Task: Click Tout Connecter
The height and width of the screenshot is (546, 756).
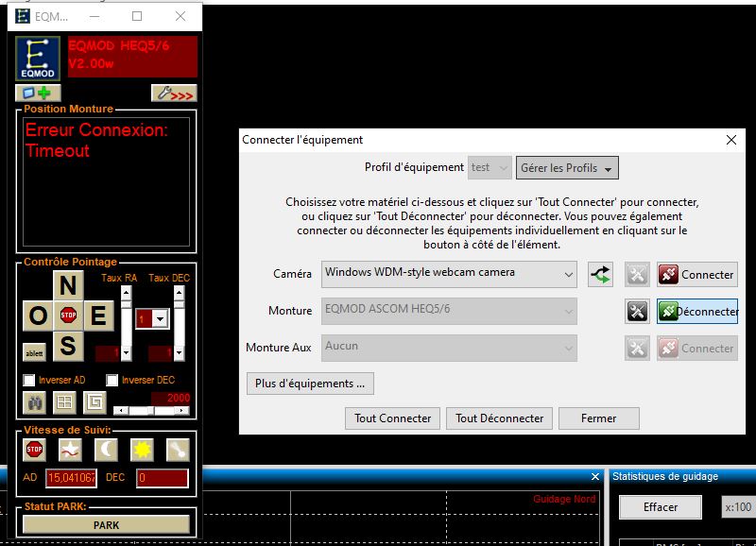Action: click(392, 418)
